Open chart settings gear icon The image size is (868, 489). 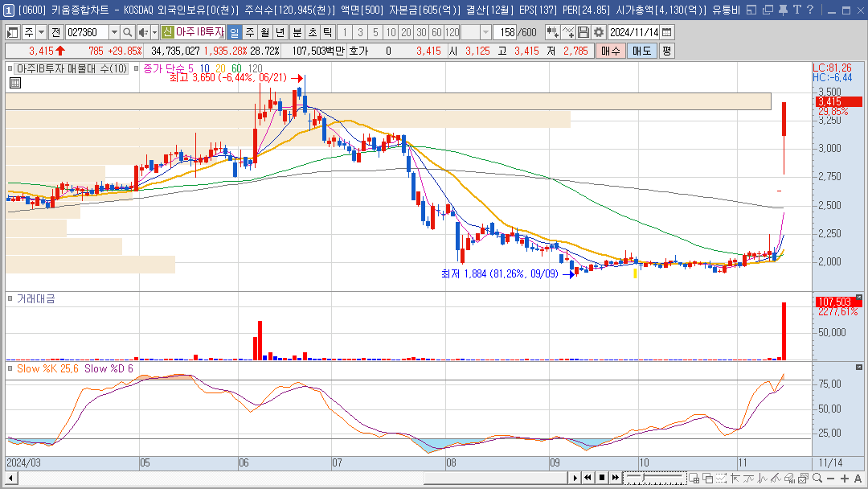point(599,33)
